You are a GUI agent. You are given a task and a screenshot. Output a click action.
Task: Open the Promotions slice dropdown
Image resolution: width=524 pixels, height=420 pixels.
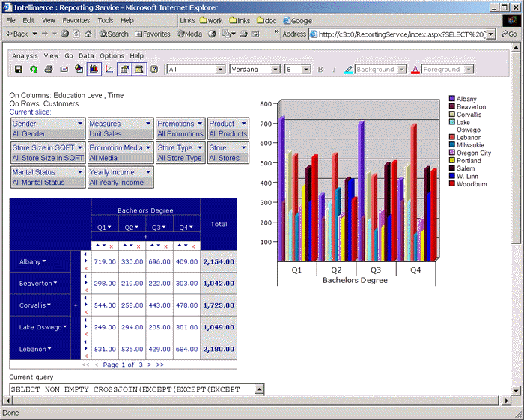[x=200, y=124]
